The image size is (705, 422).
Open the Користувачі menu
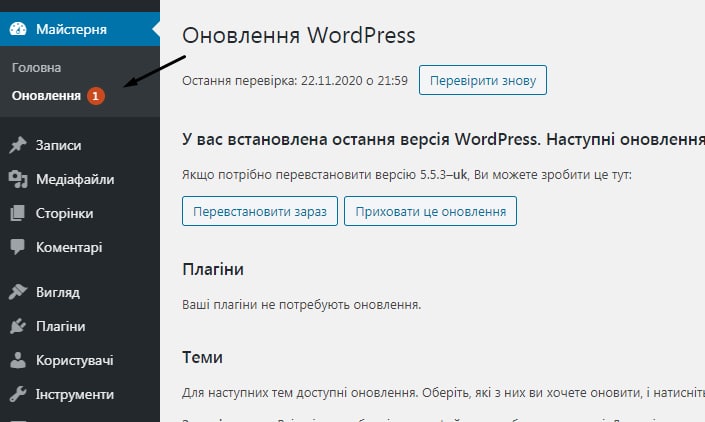pos(80,360)
